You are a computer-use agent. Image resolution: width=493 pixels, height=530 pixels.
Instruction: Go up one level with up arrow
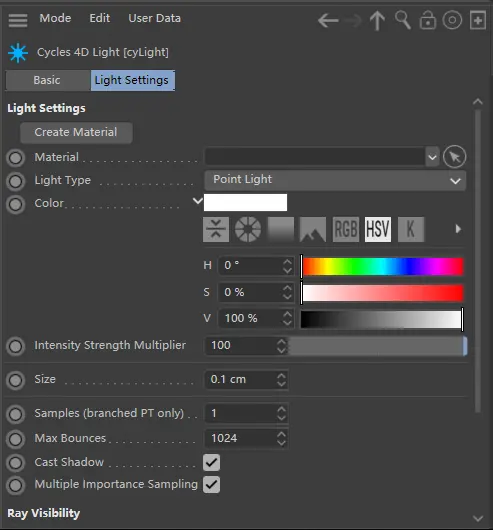(377, 21)
